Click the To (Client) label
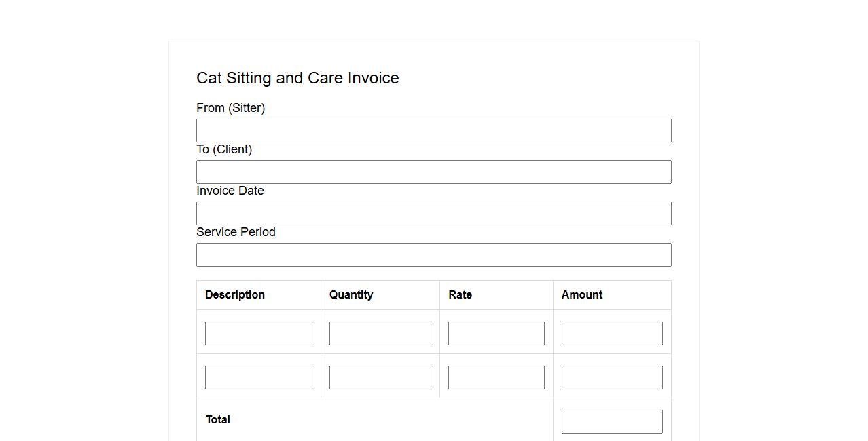Viewport: 868px width, 441px height. (x=224, y=149)
